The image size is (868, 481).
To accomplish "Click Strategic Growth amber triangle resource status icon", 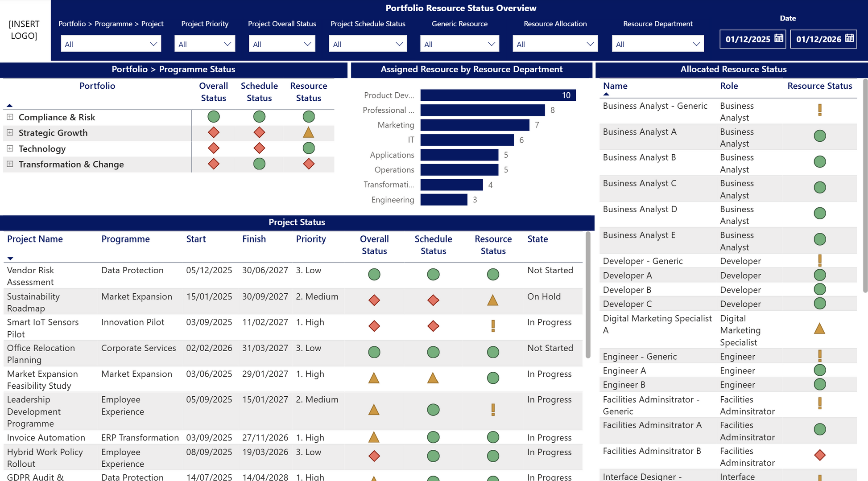I will tap(308, 132).
